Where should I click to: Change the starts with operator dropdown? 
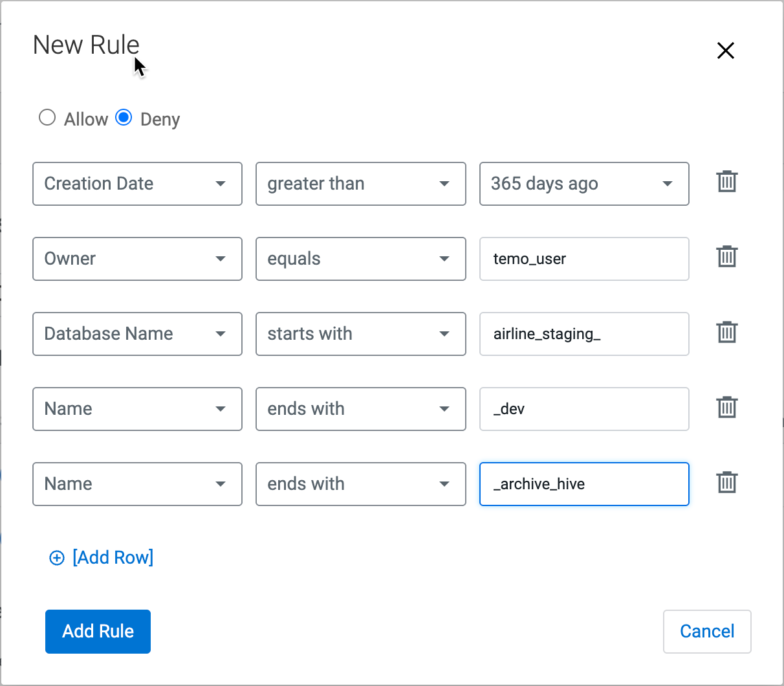pos(360,334)
